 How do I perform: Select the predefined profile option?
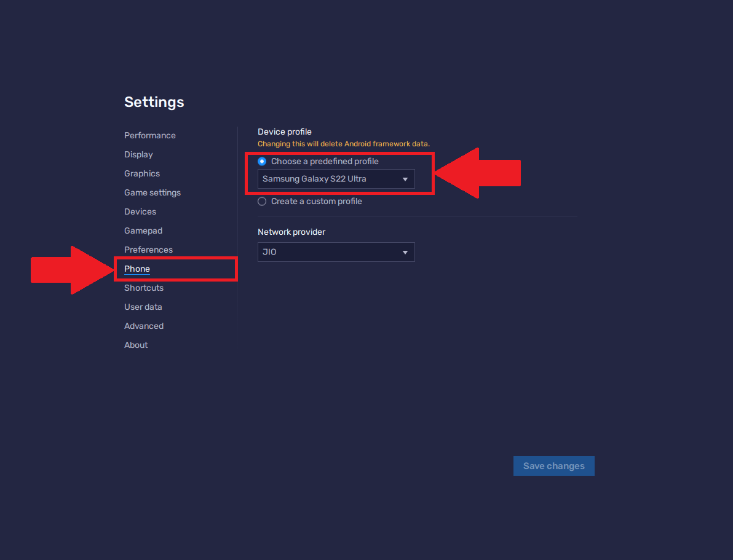[262, 161]
